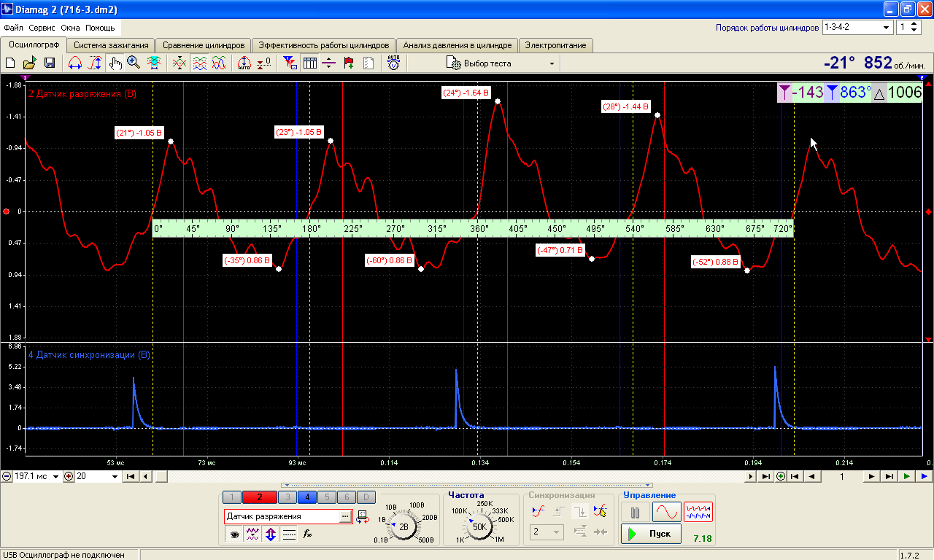Toggle channel 6 button

(347, 497)
